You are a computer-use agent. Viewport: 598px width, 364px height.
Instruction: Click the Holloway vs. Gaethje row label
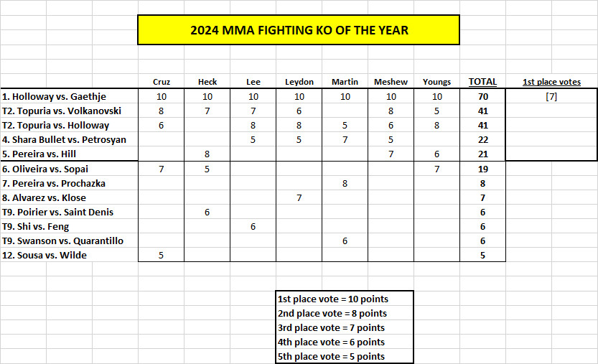pyautogui.click(x=54, y=96)
